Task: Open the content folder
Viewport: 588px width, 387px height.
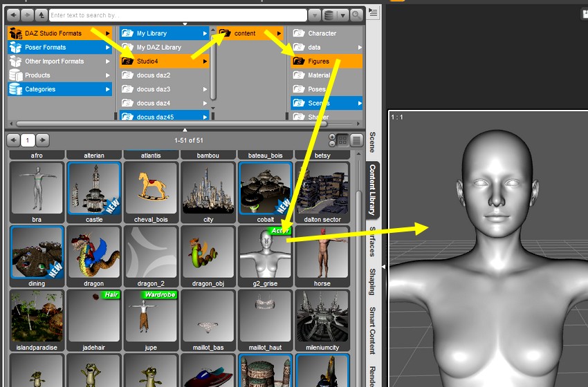Action: 250,33
